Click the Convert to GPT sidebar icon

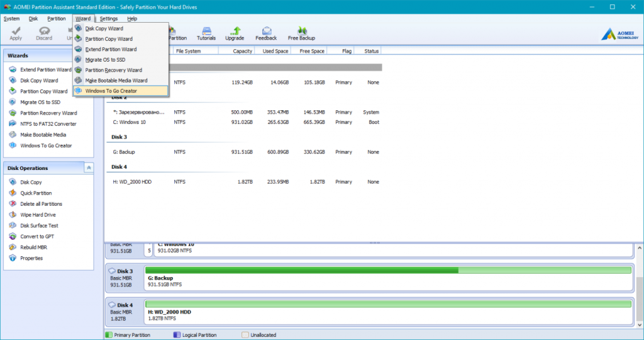pos(14,237)
